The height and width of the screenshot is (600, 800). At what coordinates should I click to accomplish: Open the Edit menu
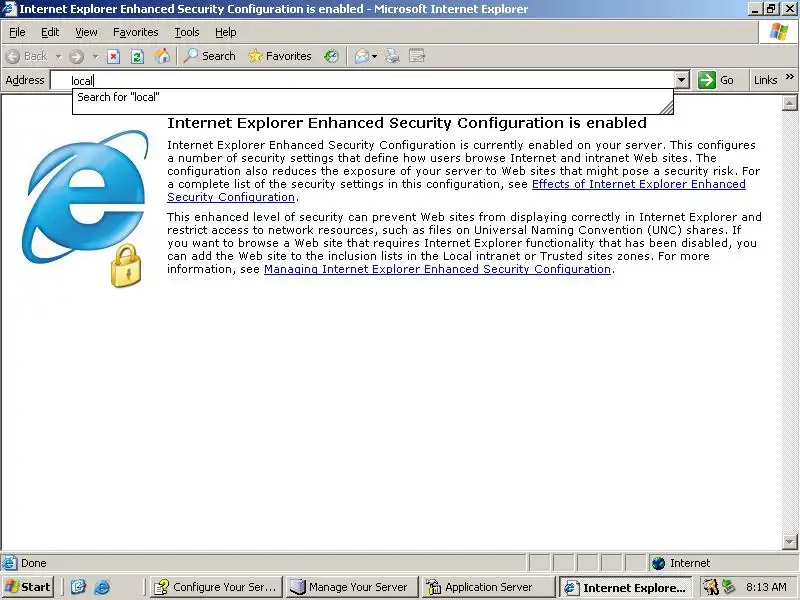pos(49,32)
